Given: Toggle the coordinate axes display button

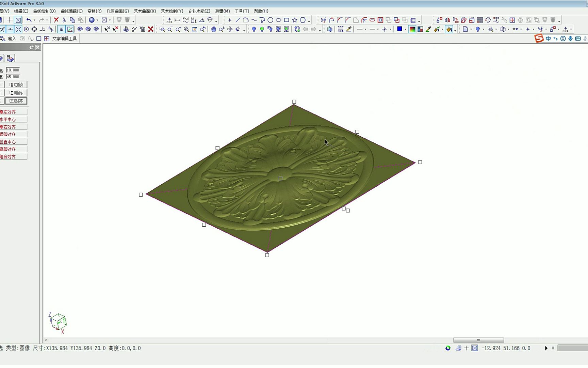Looking at the screenshot, I should click(70, 29).
